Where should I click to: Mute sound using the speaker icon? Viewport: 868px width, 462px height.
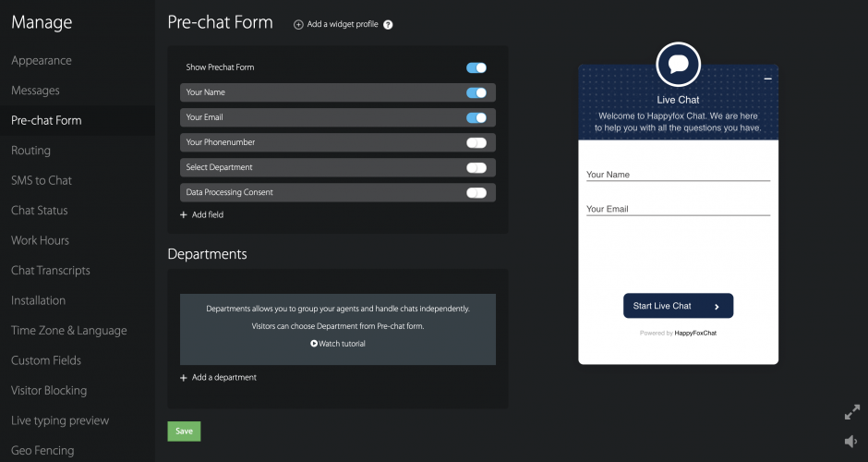[x=851, y=442]
